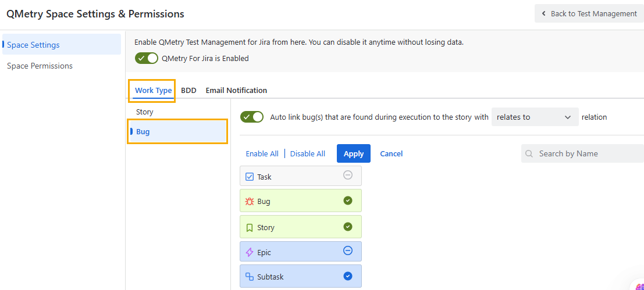The height and width of the screenshot is (290, 644).
Task: Switch to the Work Type tab
Action: pos(153,91)
